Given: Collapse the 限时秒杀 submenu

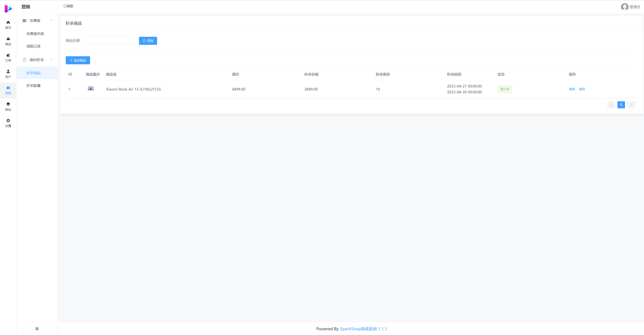Looking at the screenshot, I should click(51, 59).
